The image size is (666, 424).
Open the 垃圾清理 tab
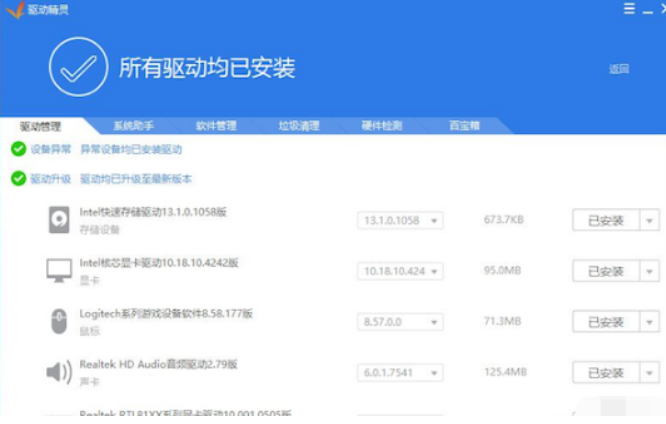(299, 126)
